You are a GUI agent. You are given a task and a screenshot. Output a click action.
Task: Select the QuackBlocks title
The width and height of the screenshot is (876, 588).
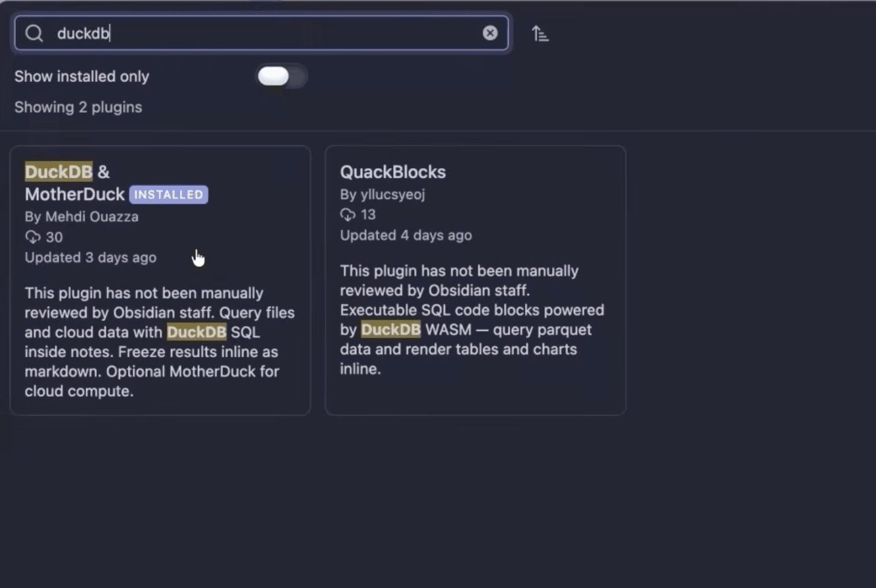click(393, 172)
